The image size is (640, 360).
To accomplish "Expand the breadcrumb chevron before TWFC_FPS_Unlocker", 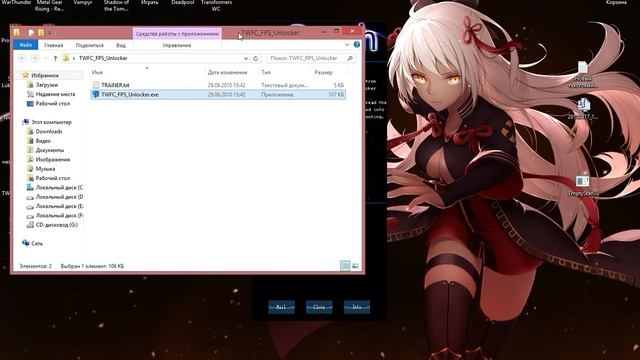I will (x=74, y=58).
